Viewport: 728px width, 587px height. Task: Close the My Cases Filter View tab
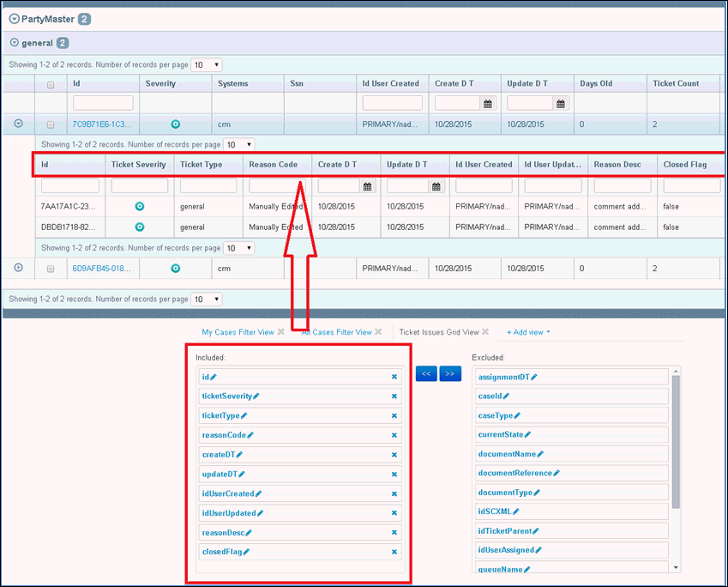pos(280,332)
